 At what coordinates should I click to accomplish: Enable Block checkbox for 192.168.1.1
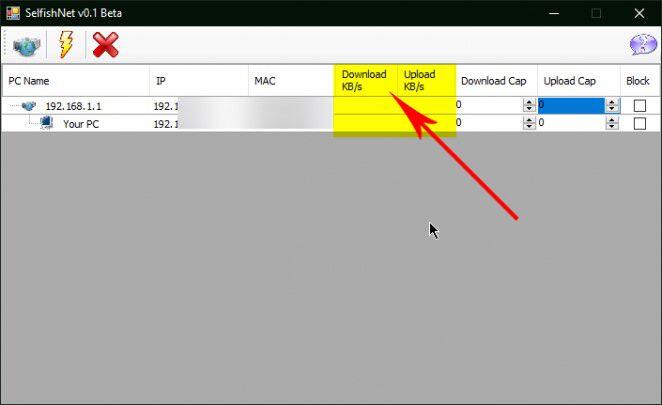639,106
